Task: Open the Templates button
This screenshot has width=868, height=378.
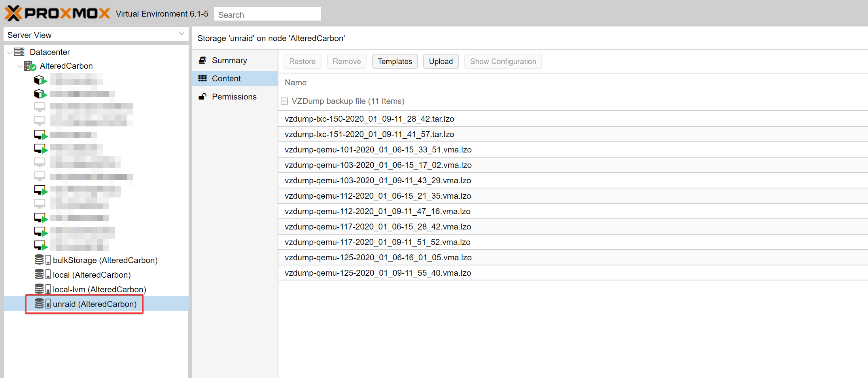Action: (395, 61)
